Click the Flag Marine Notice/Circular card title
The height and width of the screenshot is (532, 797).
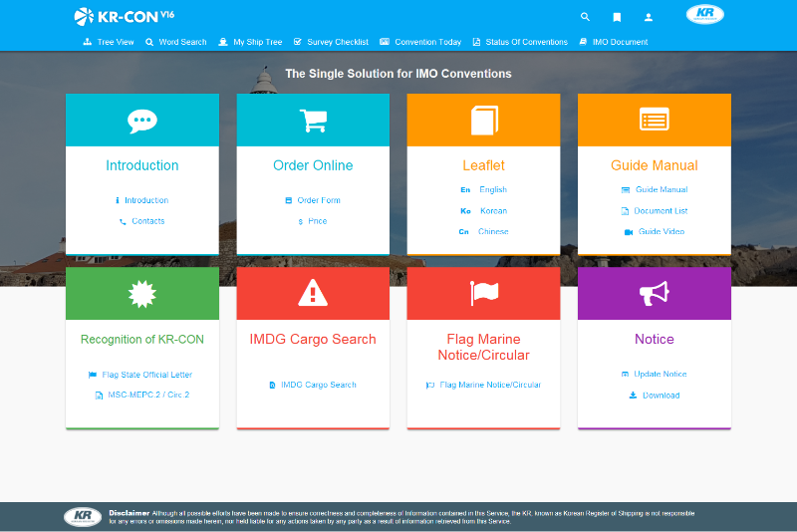tap(484, 347)
